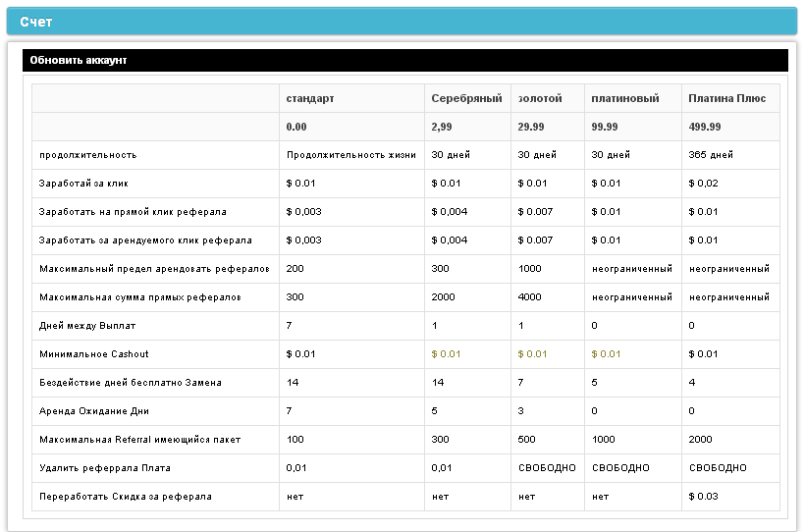This screenshot has width=805, height=532.
Task: Click Минимальное Cashout value in золотой column
Action: coord(533,354)
